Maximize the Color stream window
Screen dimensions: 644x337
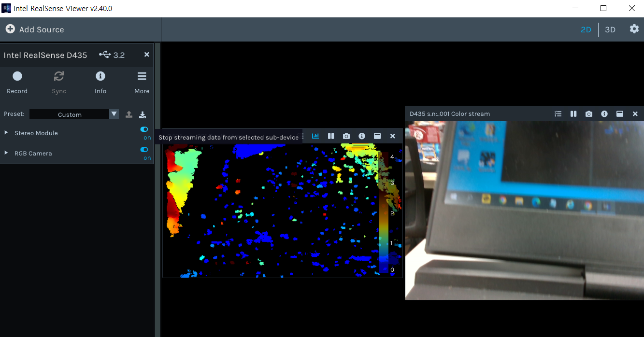point(620,114)
